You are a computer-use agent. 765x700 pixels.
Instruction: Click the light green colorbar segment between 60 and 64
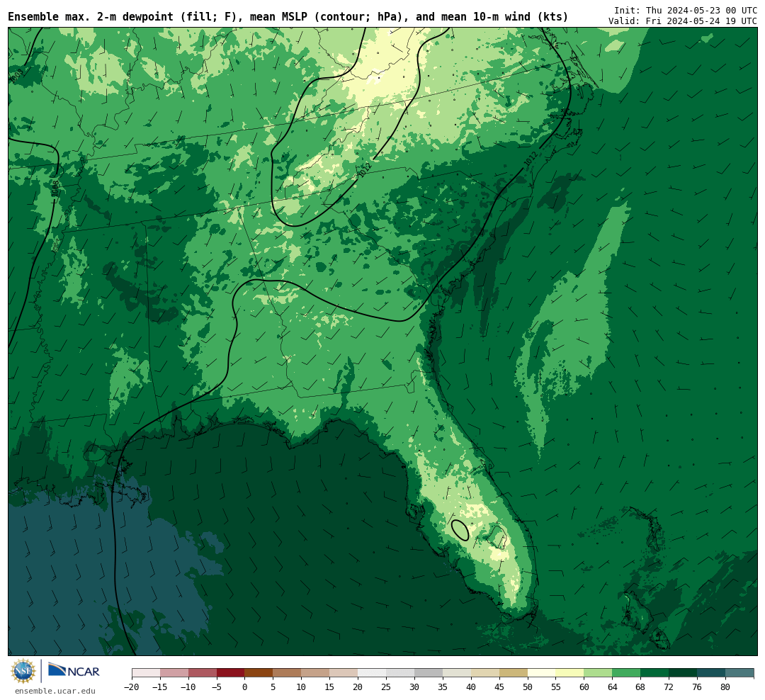[x=599, y=673]
